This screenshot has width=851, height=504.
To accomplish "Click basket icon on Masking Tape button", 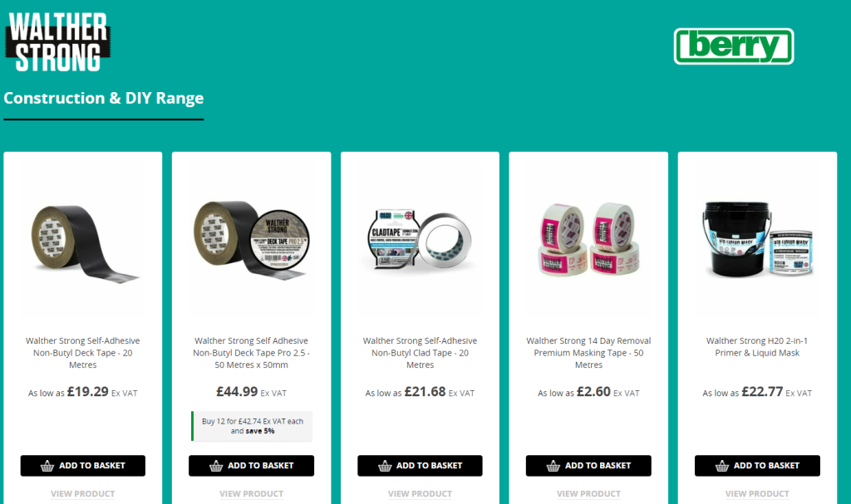I will point(553,466).
